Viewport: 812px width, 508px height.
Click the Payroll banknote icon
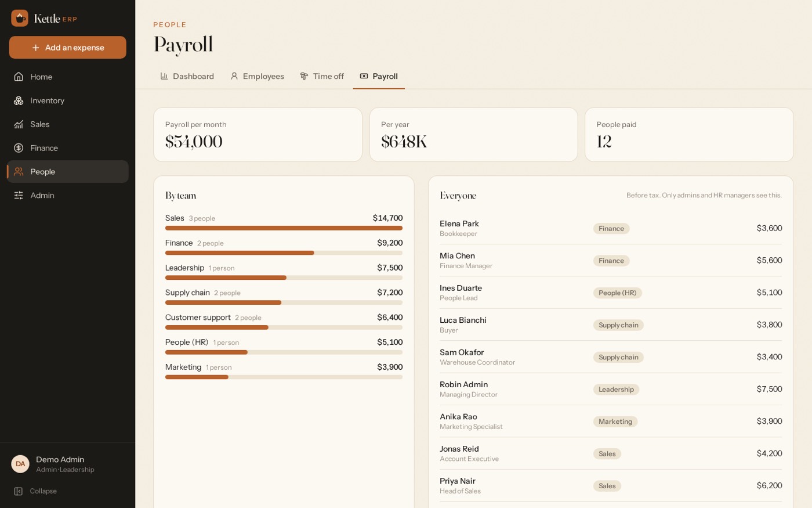click(364, 76)
